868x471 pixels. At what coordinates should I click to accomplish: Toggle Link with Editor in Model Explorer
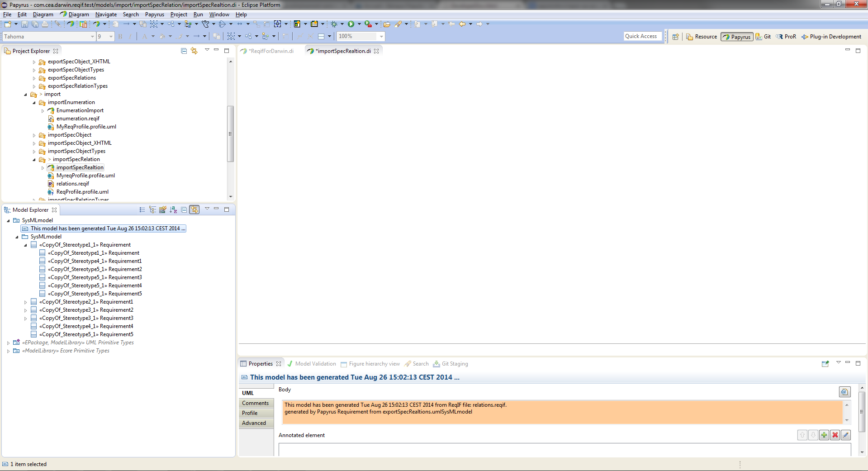pos(194,209)
